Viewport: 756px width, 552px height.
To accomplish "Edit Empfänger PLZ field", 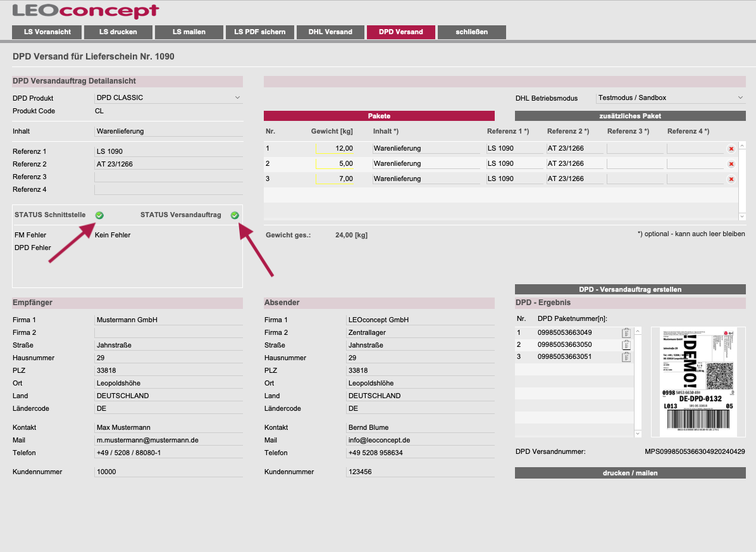I will [169, 370].
